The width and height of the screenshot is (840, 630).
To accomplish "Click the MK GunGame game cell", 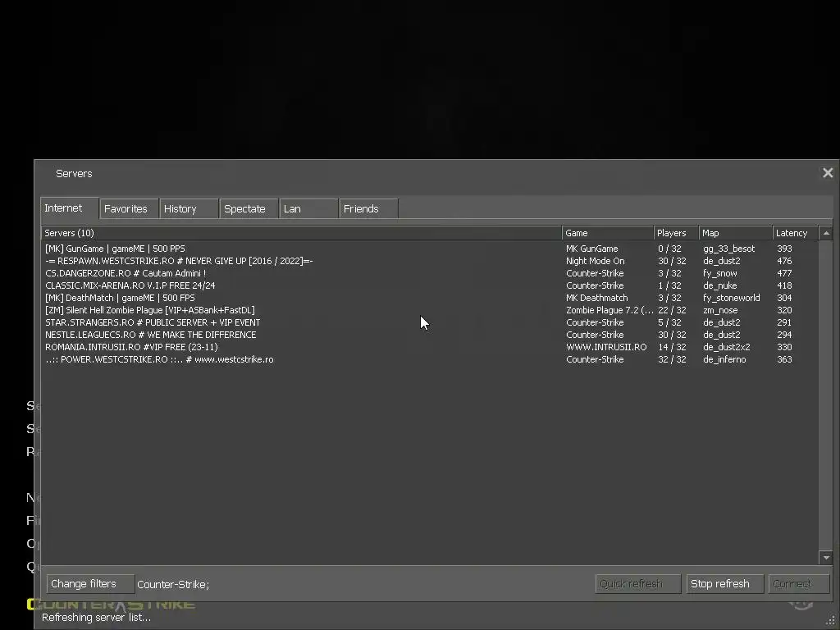I will pos(592,249).
